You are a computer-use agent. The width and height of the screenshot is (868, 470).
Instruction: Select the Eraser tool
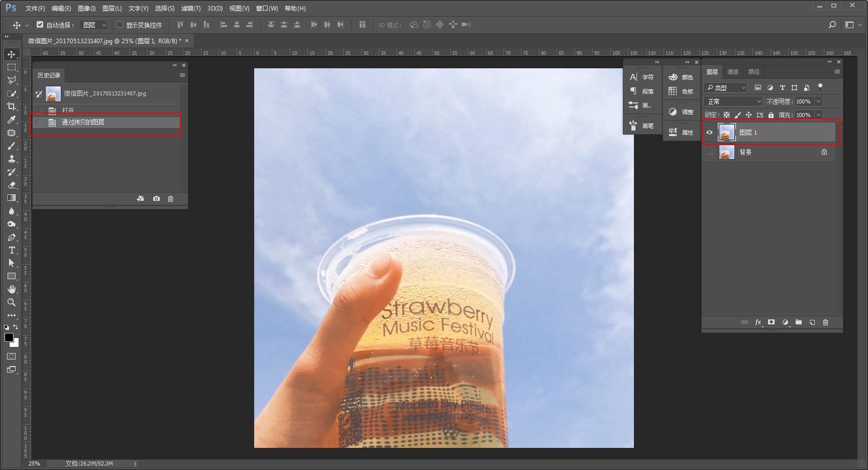point(12,185)
